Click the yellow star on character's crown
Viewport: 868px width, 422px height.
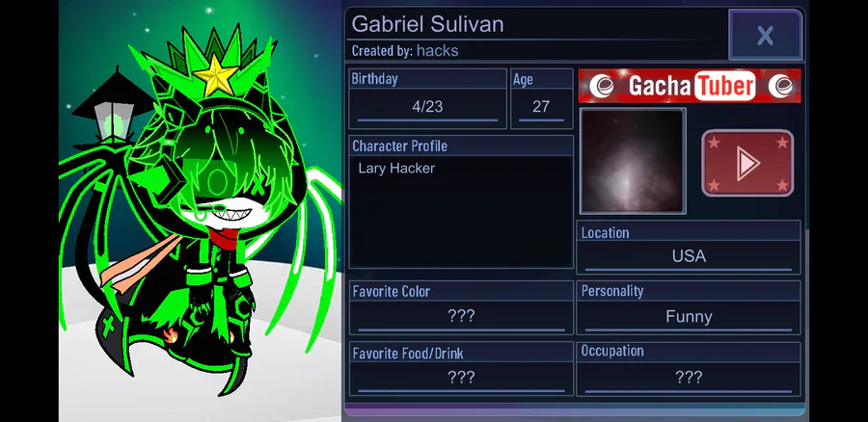(x=216, y=75)
